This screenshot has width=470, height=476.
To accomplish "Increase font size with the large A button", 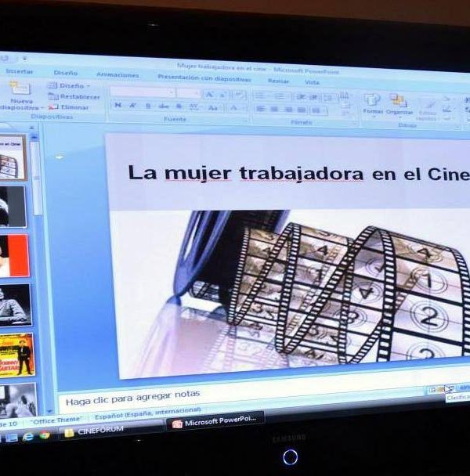I will click(208, 95).
